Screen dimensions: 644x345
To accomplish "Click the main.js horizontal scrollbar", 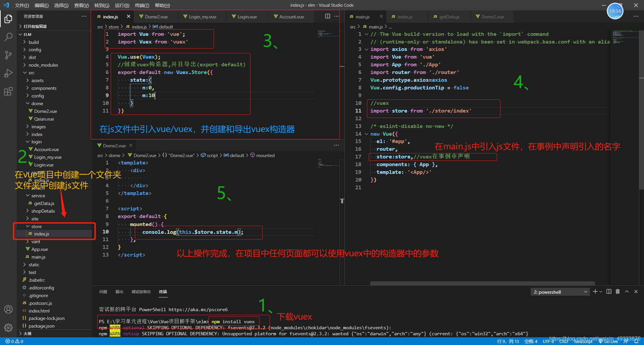I will click(482, 283).
